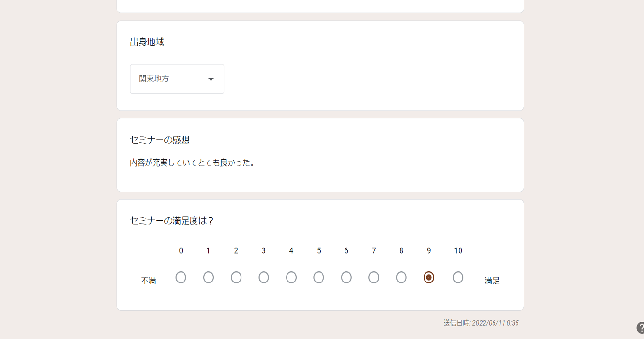Click the 満足 label on the scale
This screenshot has height=339, width=644.
492,281
